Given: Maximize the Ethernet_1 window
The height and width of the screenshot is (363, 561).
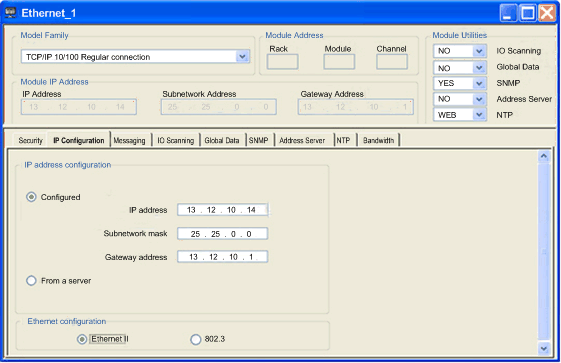Looking at the screenshot, I should click(528, 13).
